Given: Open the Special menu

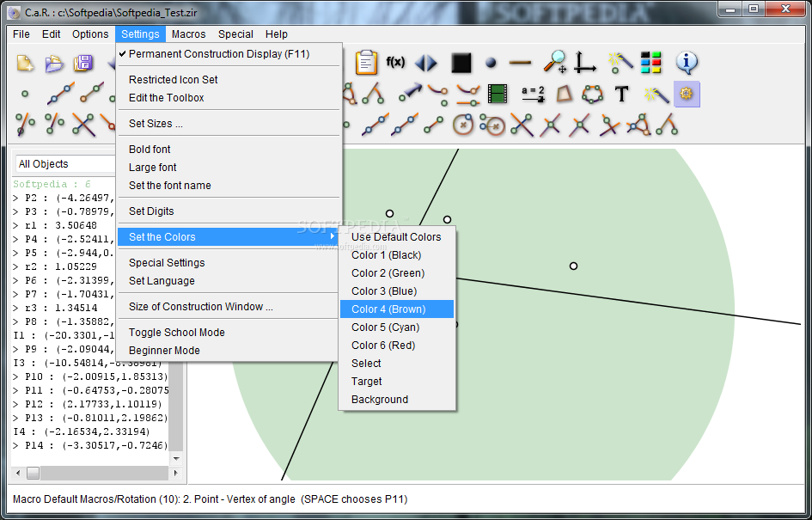Looking at the screenshot, I should pos(235,34).
